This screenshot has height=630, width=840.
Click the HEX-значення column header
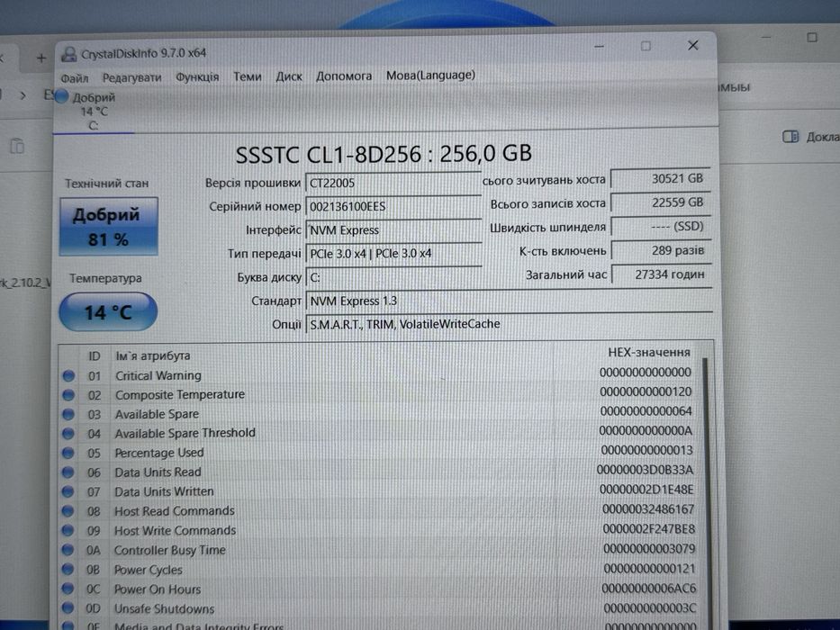pos(649,353)
